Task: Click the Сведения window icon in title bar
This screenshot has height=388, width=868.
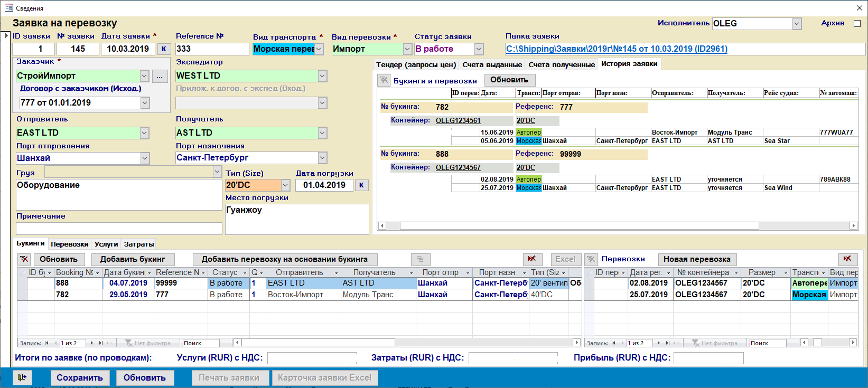Action: click(8, 8)
